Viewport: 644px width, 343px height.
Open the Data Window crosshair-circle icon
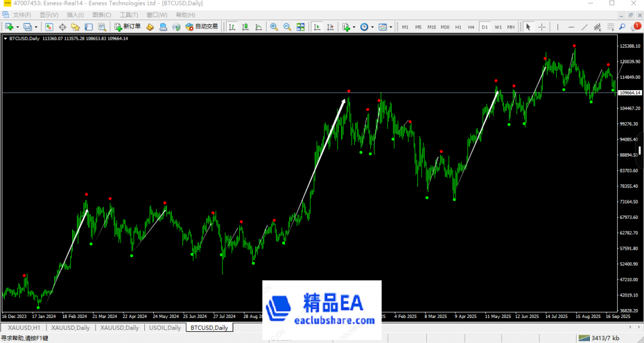point(63,27)
